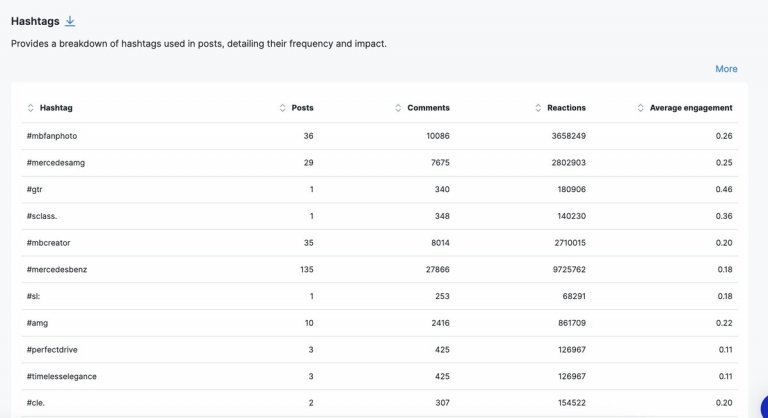The image size is (768, 418).
Task: Click posts count 10 for #amg
Action: tap(309, 323)
